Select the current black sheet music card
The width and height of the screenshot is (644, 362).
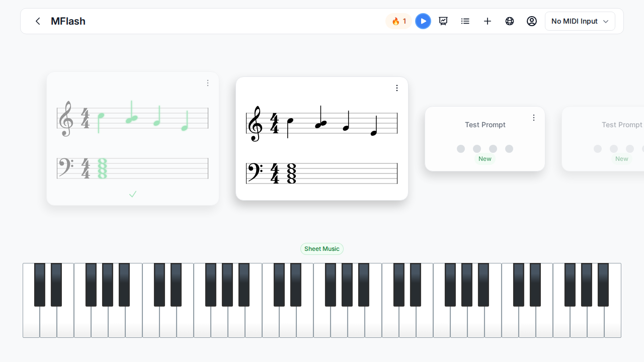(x=322, y=139)
